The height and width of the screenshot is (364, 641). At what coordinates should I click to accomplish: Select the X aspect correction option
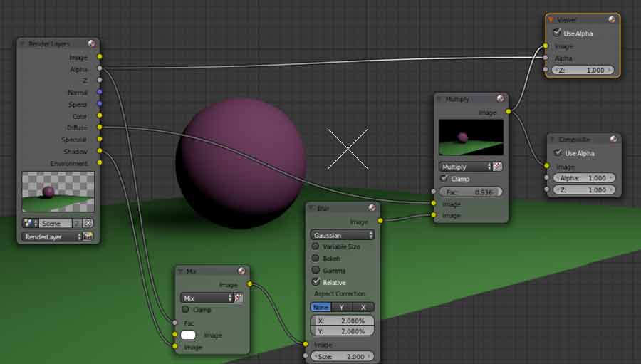(x=363, y=307)
